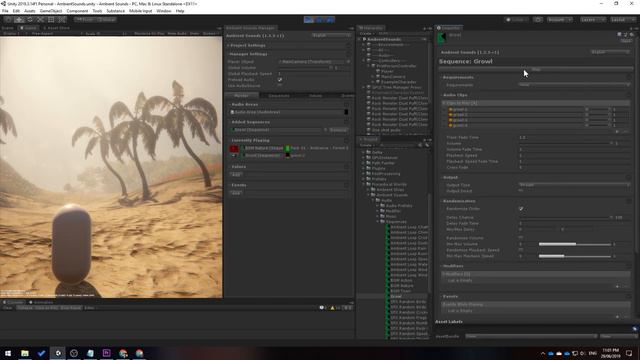
Task: Open the Collab dropdown
Action: pos(516,20)
